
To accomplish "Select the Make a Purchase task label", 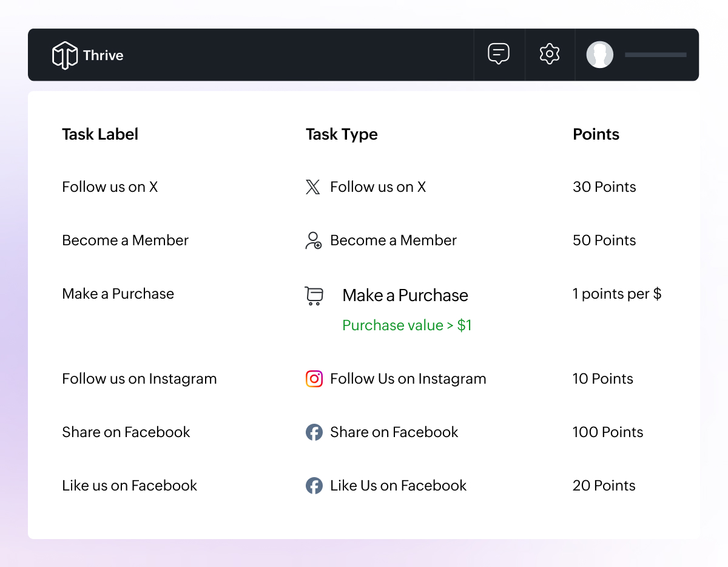I will (x=118, y=294).
